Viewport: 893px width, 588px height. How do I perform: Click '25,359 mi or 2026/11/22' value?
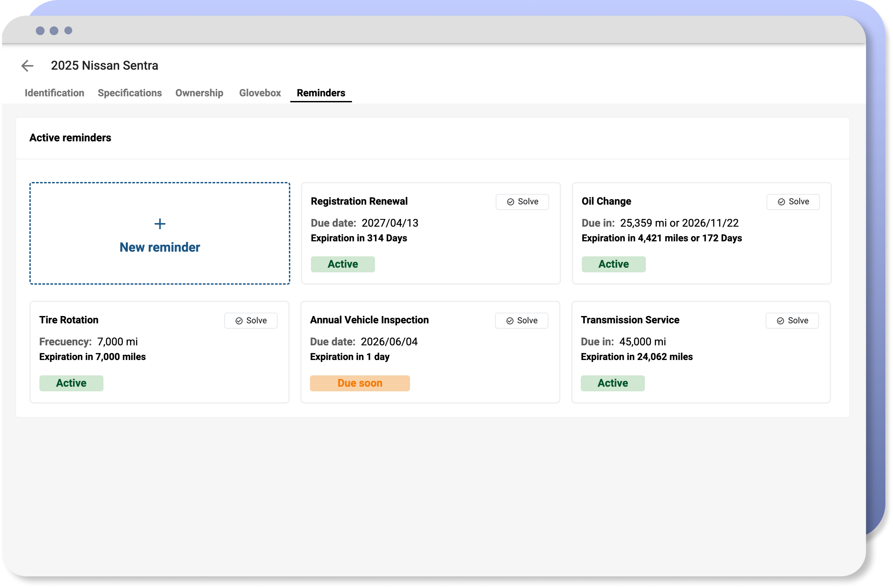tap(679, 223)
